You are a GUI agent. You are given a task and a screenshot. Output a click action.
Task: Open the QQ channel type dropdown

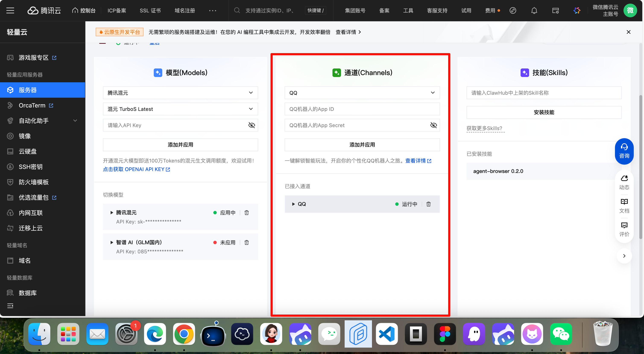(362, 93)
